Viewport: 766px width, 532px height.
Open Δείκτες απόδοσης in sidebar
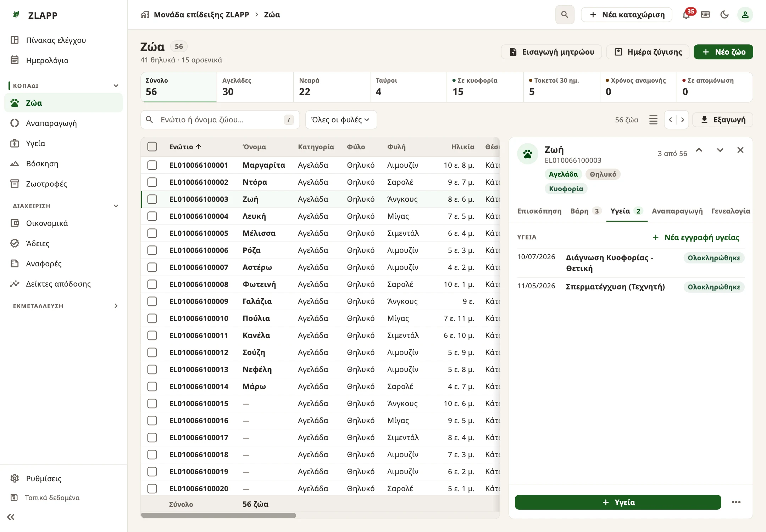point(64,284)
